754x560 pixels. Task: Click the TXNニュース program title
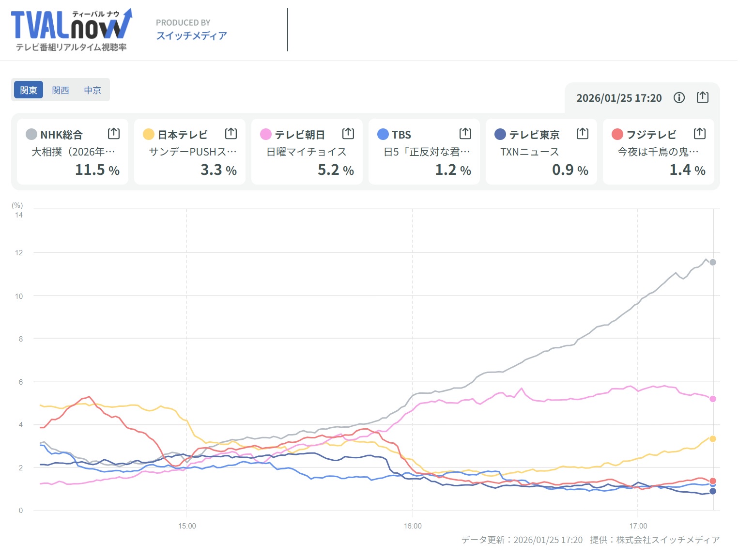[x=529, y=152]
